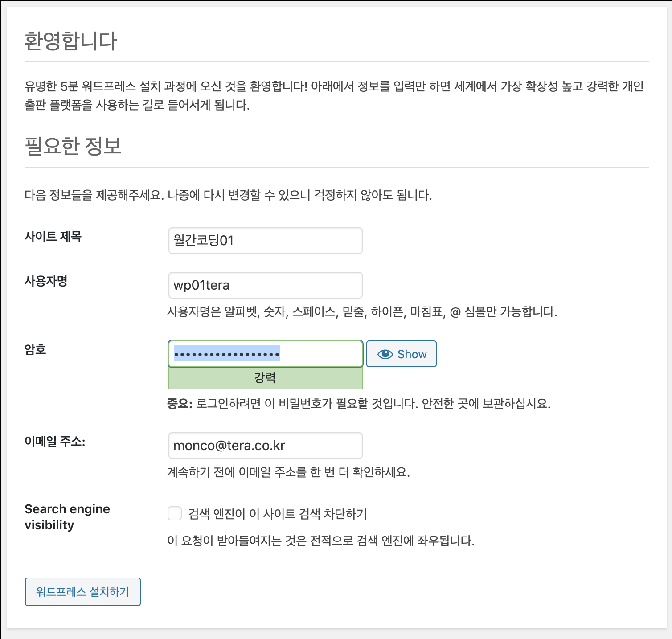Click the 강력 password strength indicator

(266, 378)
